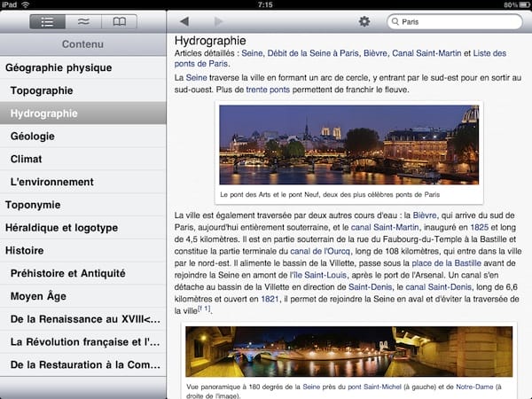This screenshot has height=399, width=532.
Task: Open the Moyen Âge section
Action: point(38,296)
